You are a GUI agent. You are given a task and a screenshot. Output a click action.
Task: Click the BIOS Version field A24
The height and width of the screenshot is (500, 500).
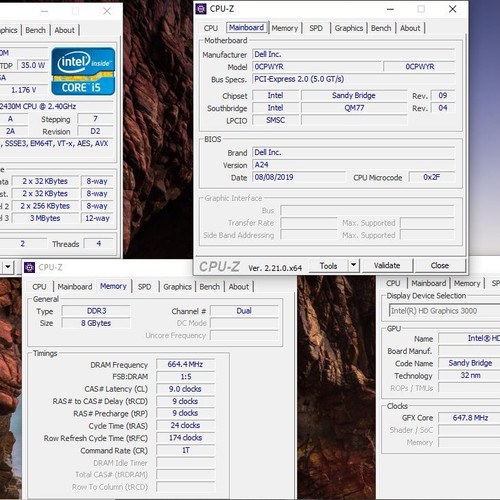[x=353, y=165]
